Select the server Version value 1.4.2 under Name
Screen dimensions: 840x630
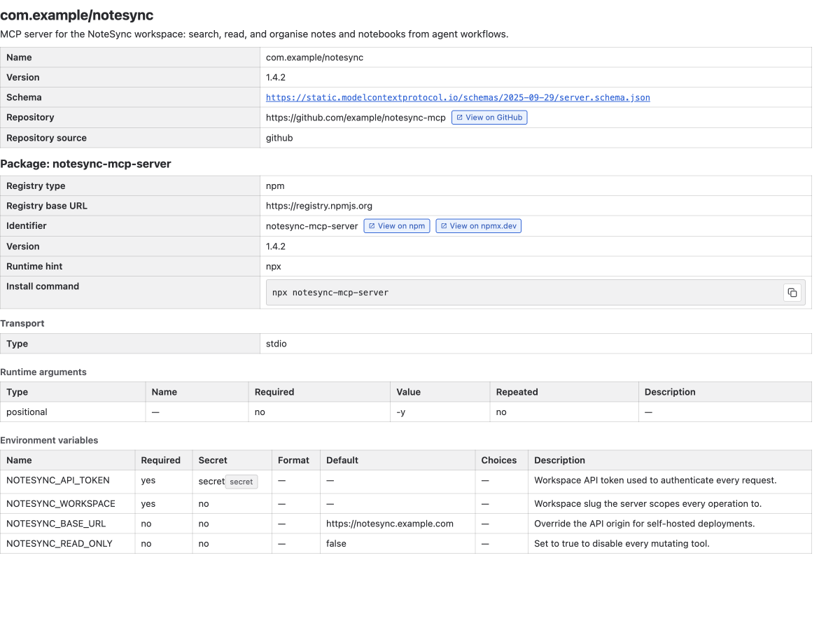coord(276,78)
